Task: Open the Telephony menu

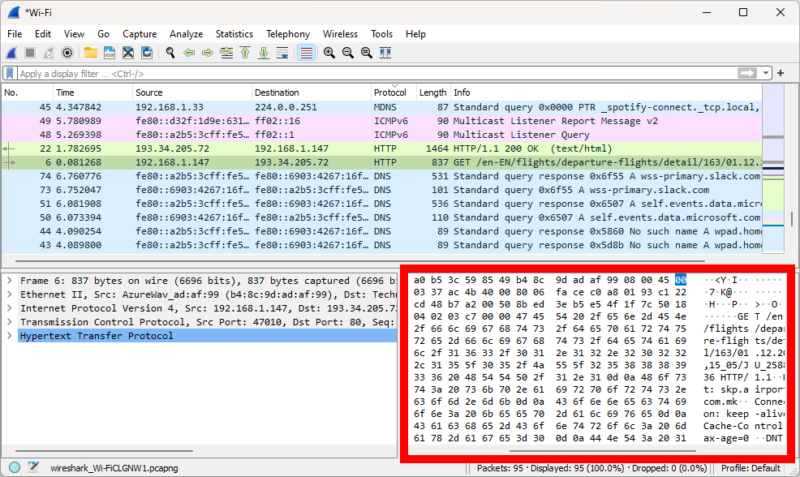Action: pos(288,34)
